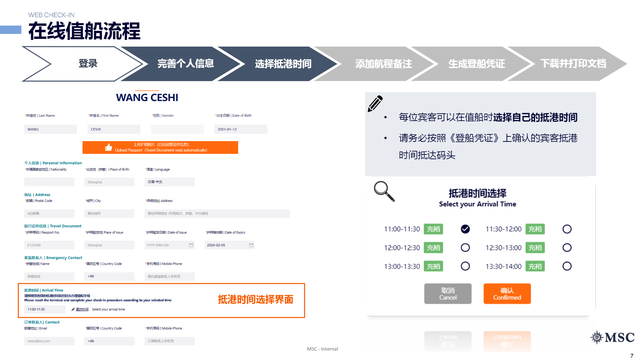Select the 11:30-12:00 arrival time radio
Screen dimensions: 644x362
(567, 229)
